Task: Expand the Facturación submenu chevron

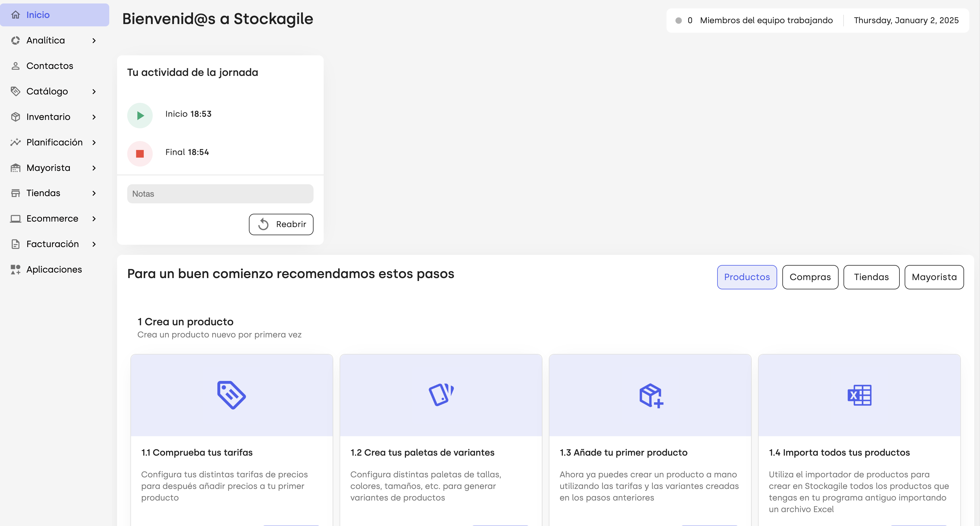Action: (x=94, y=244)
